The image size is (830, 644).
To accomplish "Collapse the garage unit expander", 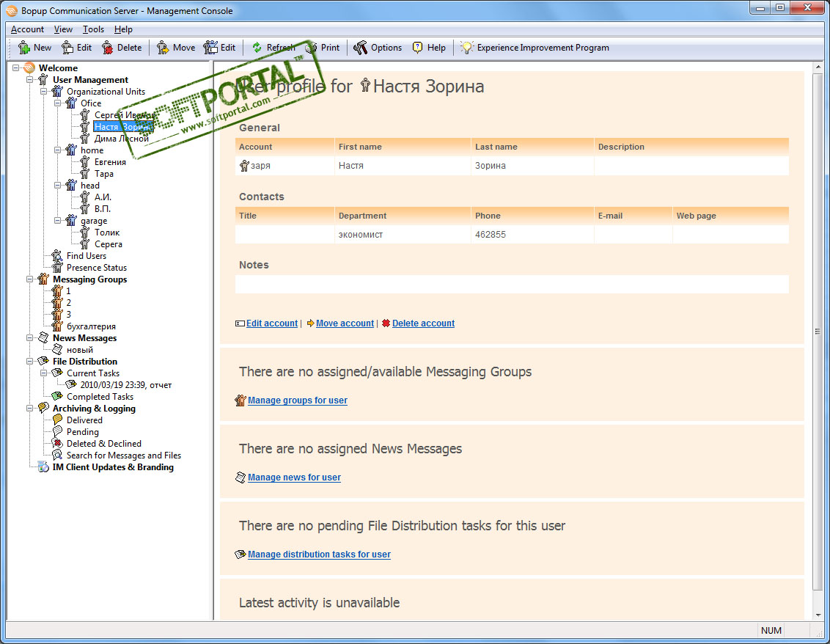I will click(x=58, y=220).
